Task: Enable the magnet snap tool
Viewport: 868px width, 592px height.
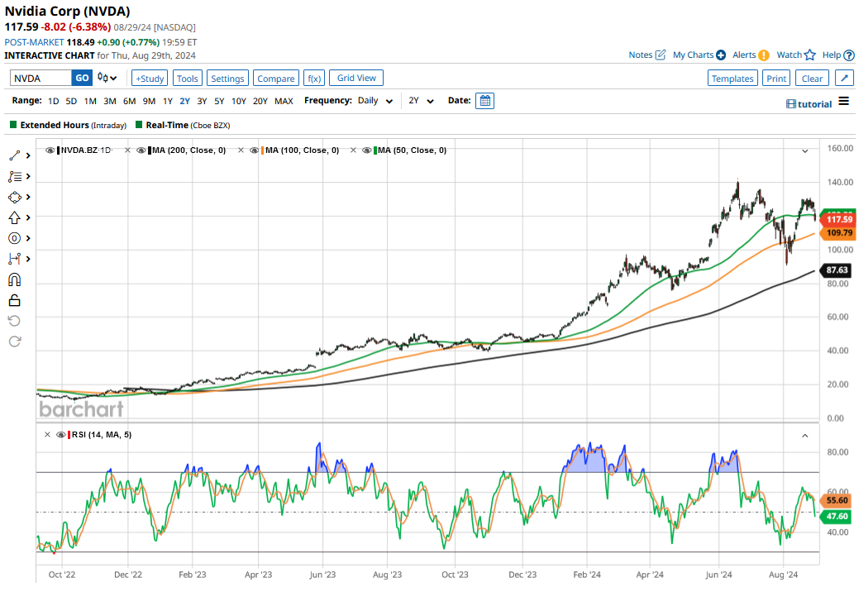Action: (x=14, y=279)
